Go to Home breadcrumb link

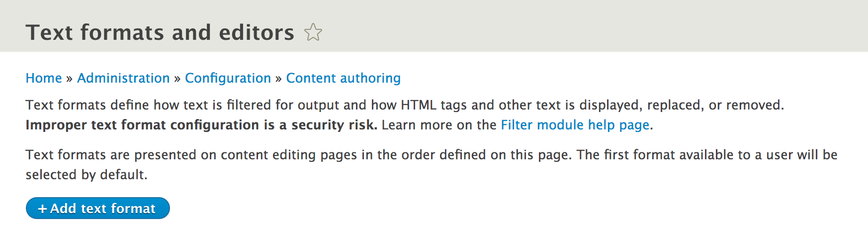point(44,78)
